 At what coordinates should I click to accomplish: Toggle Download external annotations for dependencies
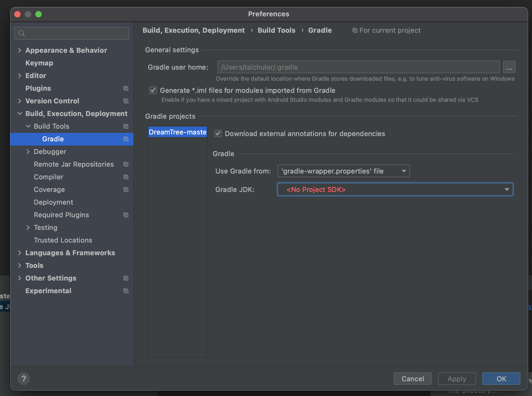[x=218, y=134]
